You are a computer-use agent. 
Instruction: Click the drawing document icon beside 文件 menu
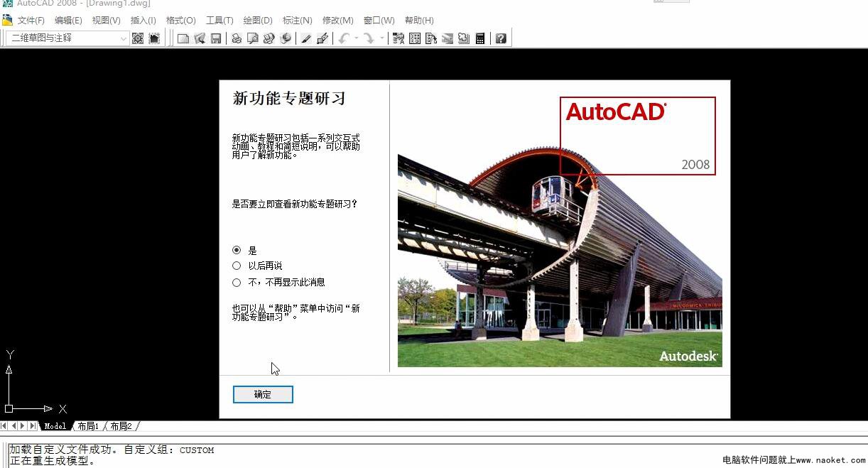tap(7, 20)
